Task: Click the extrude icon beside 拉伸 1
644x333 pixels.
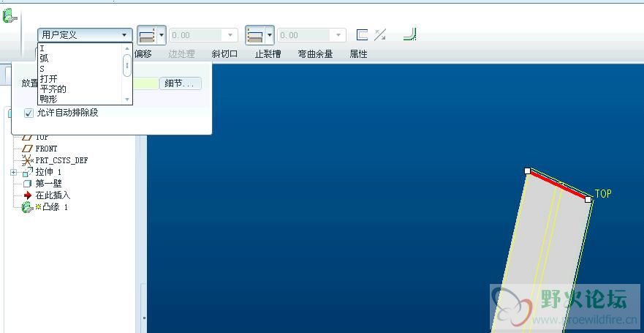Action: point(28,172)
